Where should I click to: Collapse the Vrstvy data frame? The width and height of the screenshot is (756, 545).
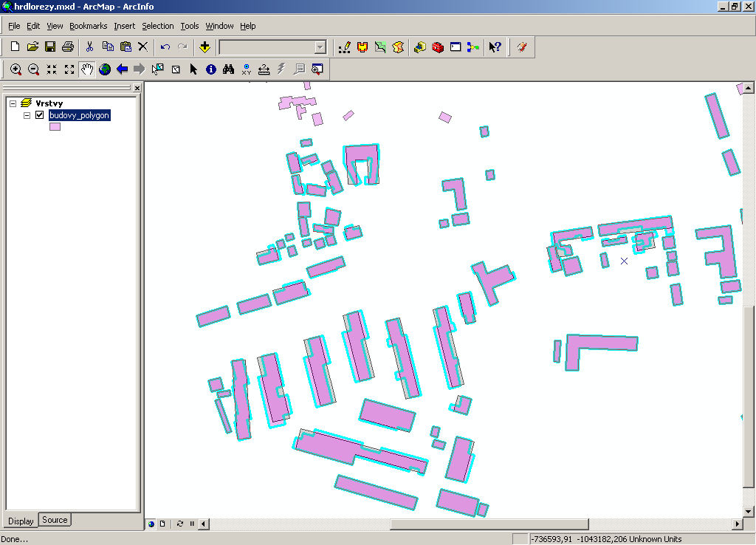tap(13, 103)
